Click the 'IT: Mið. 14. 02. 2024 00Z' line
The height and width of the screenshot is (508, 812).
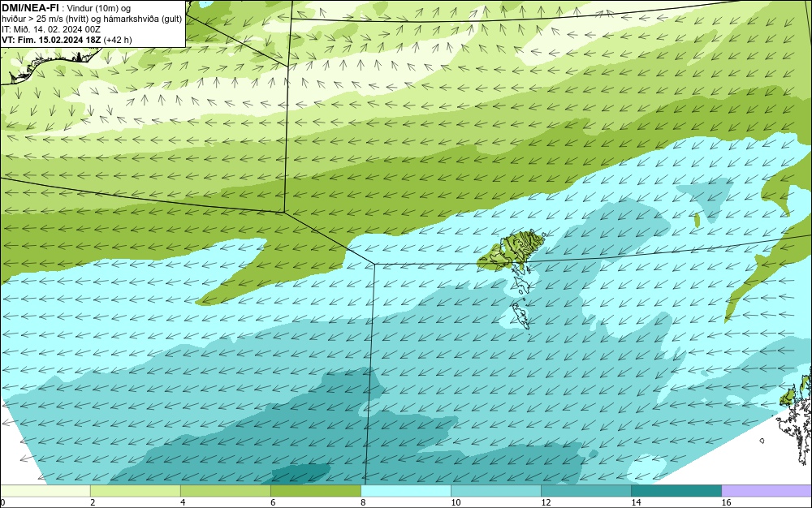tap(51, 29)
